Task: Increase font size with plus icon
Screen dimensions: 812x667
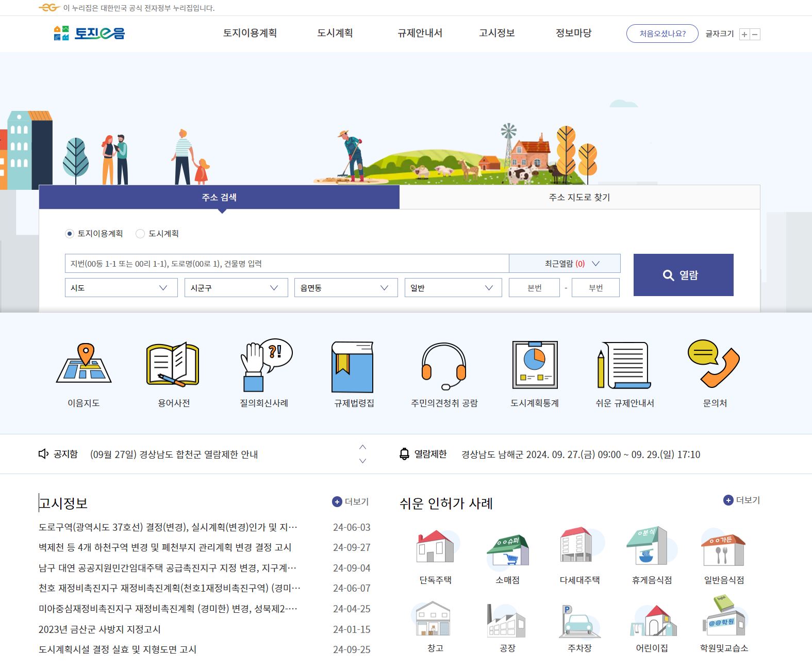Action: coord(744,35)
